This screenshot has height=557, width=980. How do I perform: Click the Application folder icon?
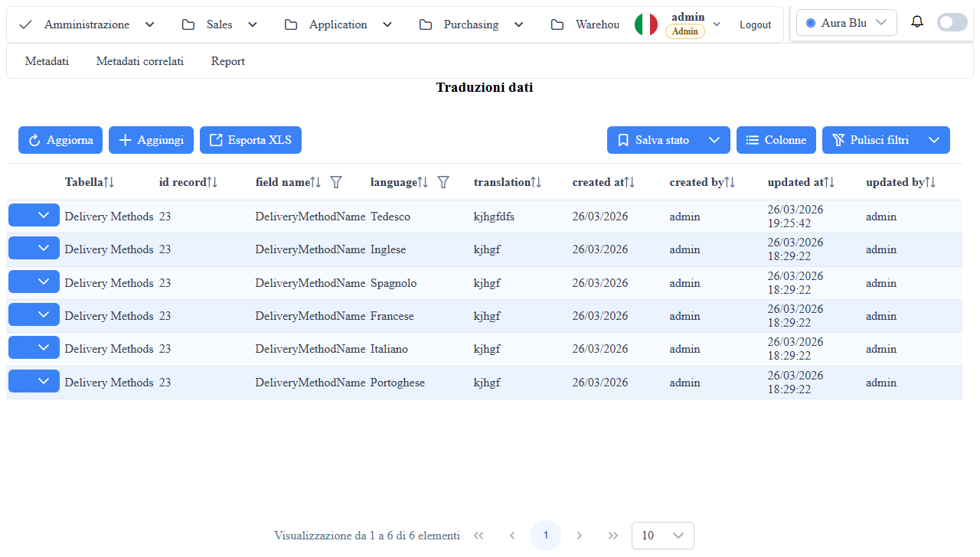[x=291, y=24]
